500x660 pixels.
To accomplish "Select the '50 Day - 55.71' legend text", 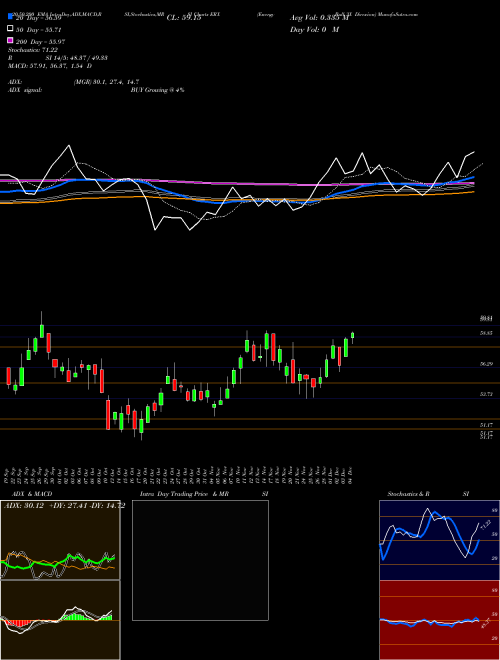I will (39, 30).
